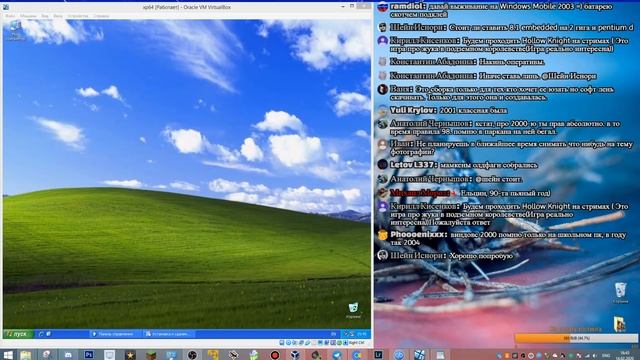
Task: Open Discord from the host taskbar
Action: coord(68,355)
